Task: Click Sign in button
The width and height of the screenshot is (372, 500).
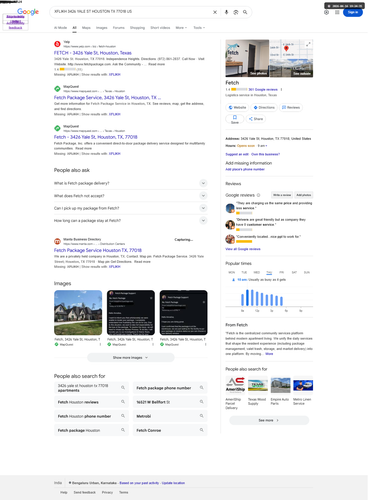Action: [353, 12]
